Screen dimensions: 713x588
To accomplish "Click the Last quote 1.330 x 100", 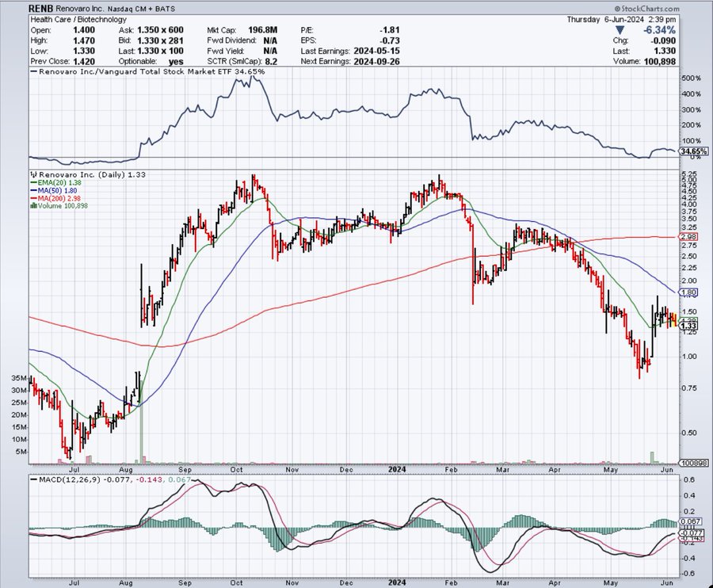I will pos(161,51).
